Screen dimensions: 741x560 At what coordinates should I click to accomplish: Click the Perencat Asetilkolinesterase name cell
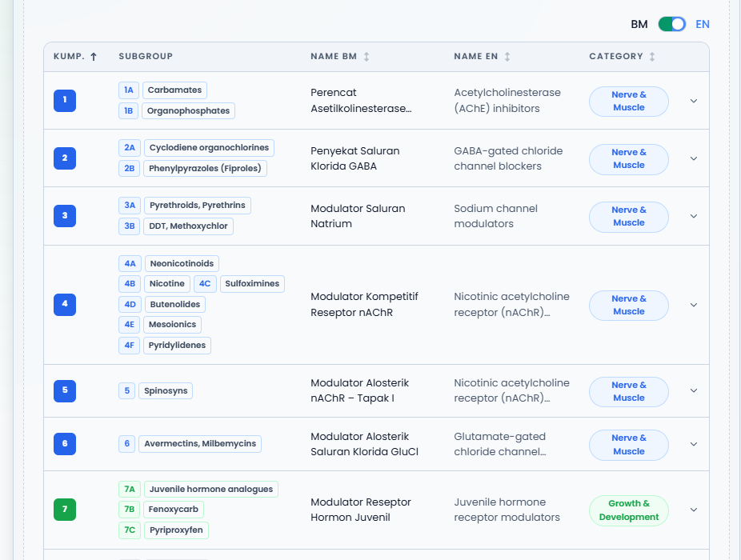361,101
